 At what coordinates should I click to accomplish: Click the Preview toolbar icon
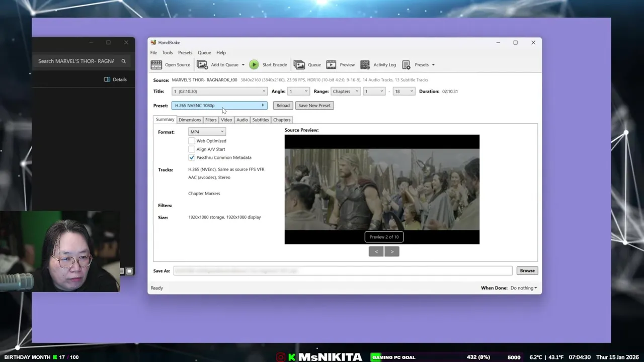point(331,65)
